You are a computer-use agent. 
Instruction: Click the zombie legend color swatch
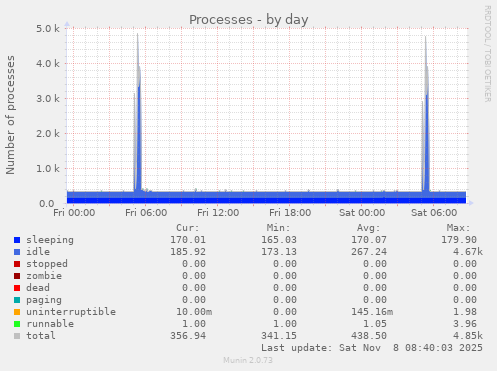tap(17, 276)
